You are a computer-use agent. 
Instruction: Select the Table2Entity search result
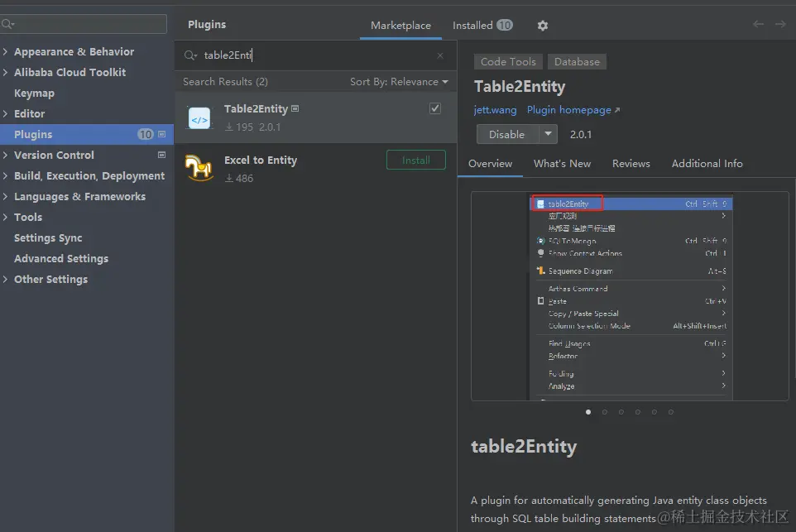click(x=316, y=117)
